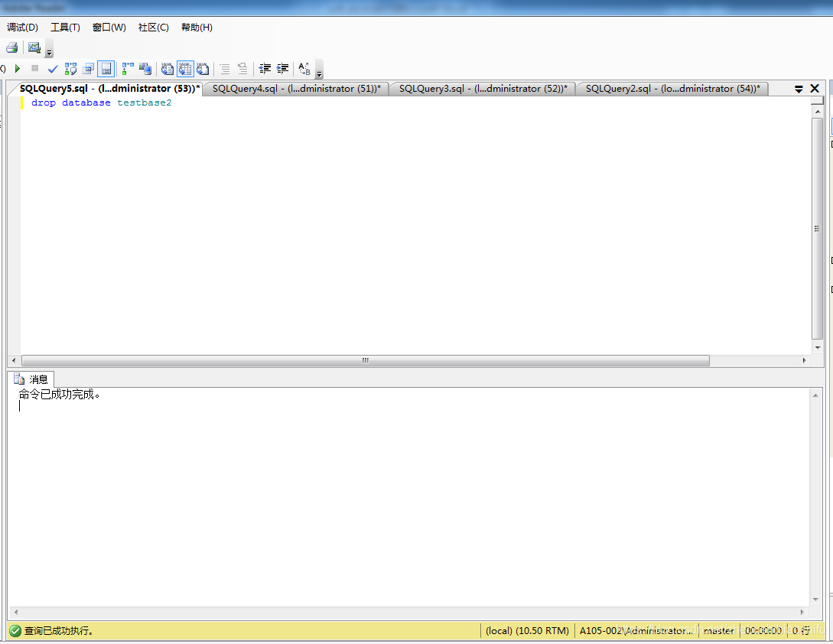Open the top toolbar options dropdown
Screen dimensions: 833x644
click(x=50, y=50)
